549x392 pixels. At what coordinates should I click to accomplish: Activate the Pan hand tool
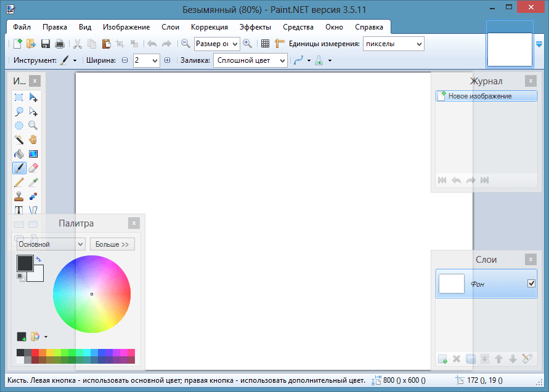pos(33,140)
